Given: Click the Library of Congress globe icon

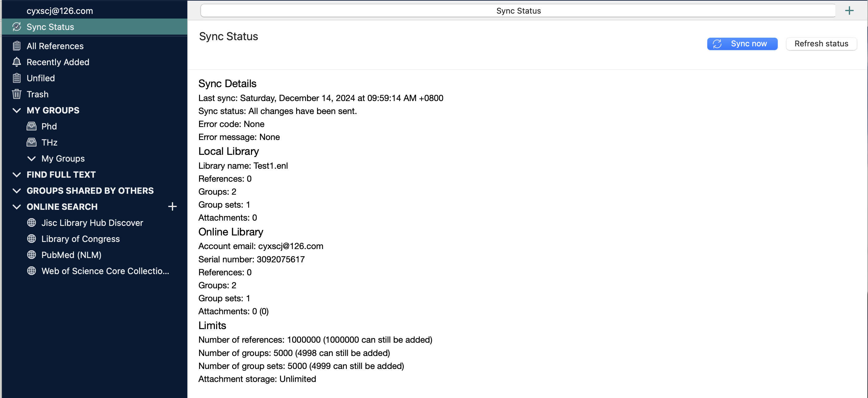Looking at the screenshot, I should (x=31, y=239).
